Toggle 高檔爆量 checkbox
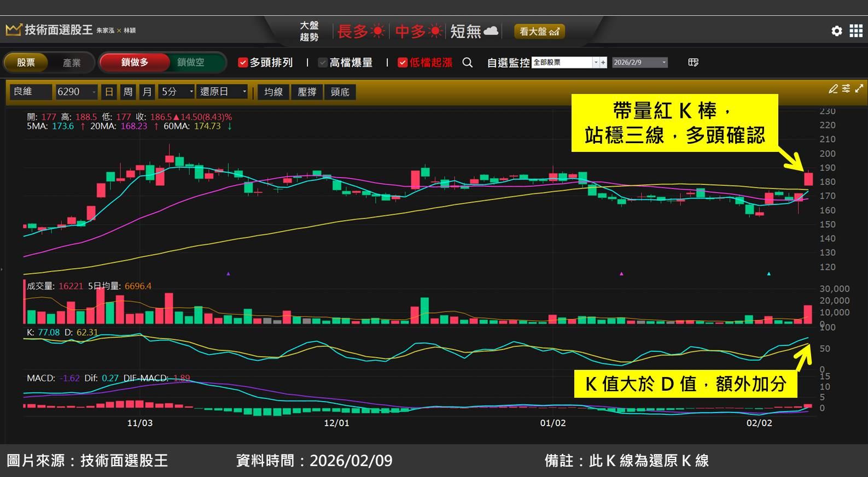 pos(323,62)
